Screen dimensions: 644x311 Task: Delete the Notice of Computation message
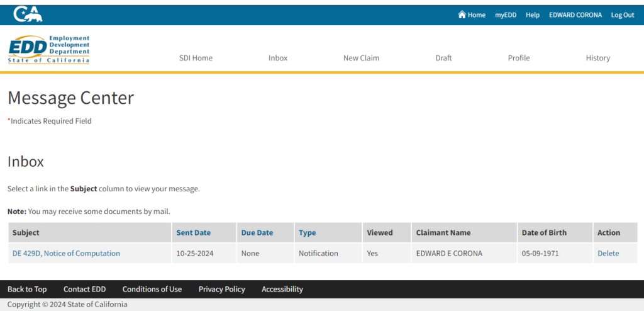608,253
